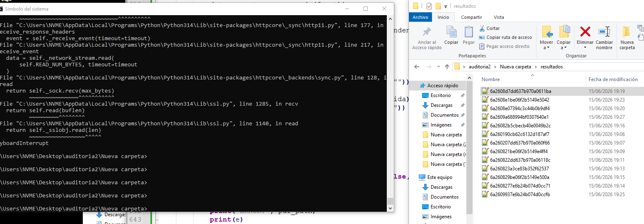The height and width of the screenshot is (224, 644).
Task: Click Cortar scissors command
Action: pos(489,28)
